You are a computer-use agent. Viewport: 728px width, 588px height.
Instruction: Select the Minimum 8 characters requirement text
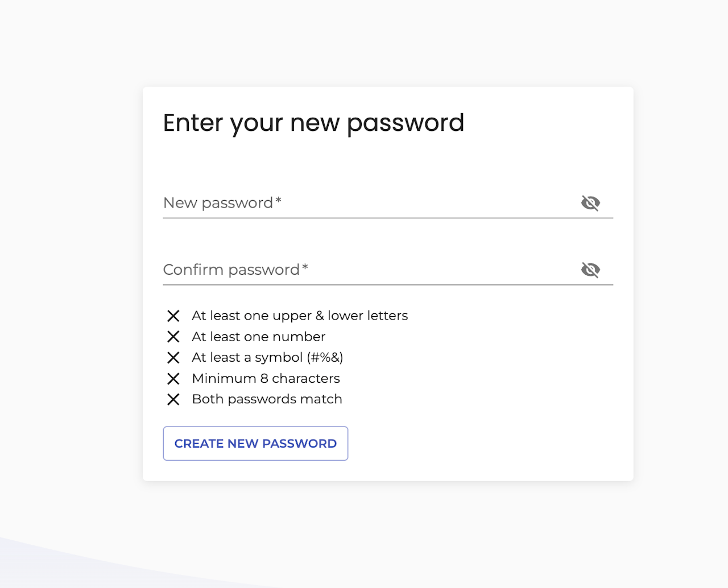(266, 378)
